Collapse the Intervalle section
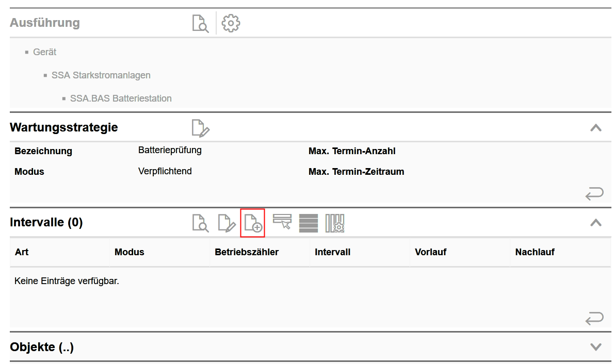614x364 pixels. pyautogui.click(x=595, y=223)
